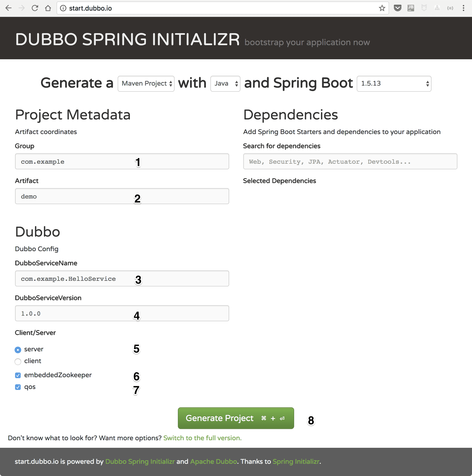Click the home page icon
The width and height of the screenshot is (472, 476).
(48, 8)
